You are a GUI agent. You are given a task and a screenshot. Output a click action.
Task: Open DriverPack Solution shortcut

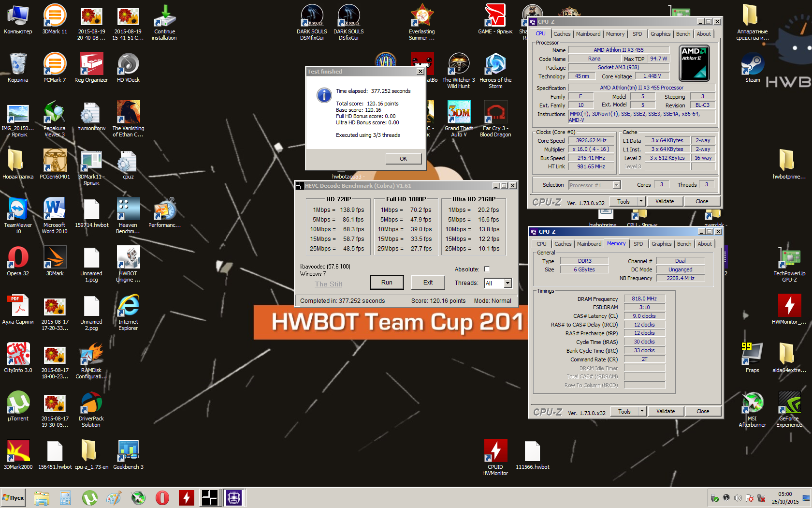coord(91,409)
